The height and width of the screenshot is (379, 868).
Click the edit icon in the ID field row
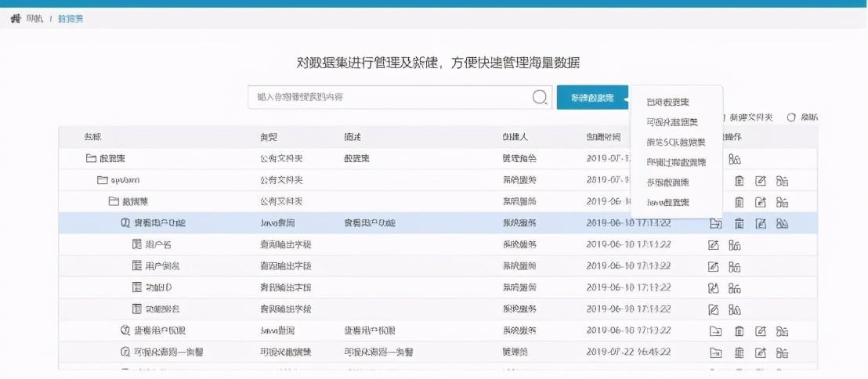(x=714, y=288)
